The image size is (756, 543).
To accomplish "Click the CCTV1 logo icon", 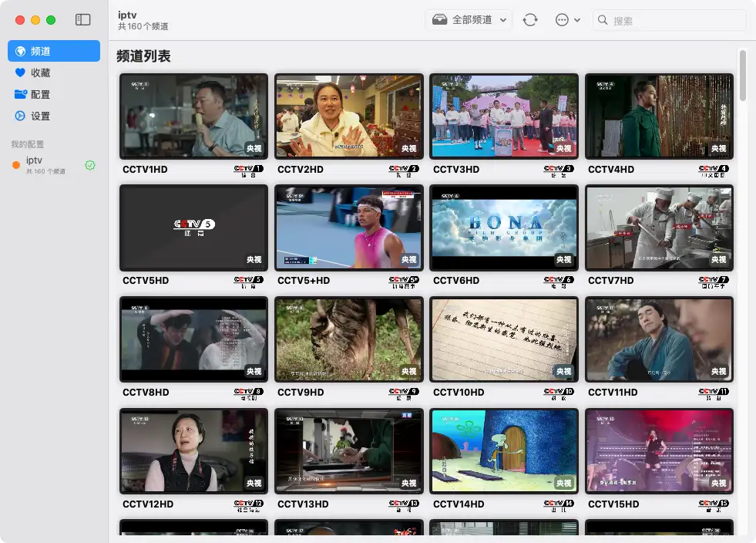I will click(249, 171).
